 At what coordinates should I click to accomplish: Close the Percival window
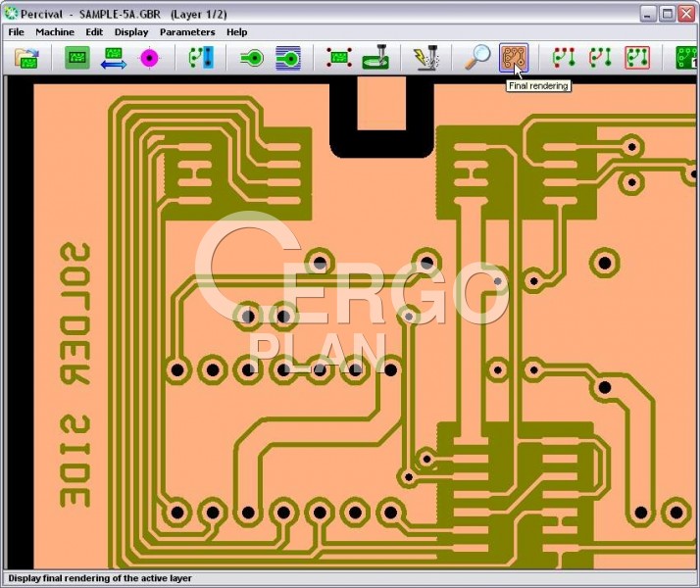click(x=686, y=14)
